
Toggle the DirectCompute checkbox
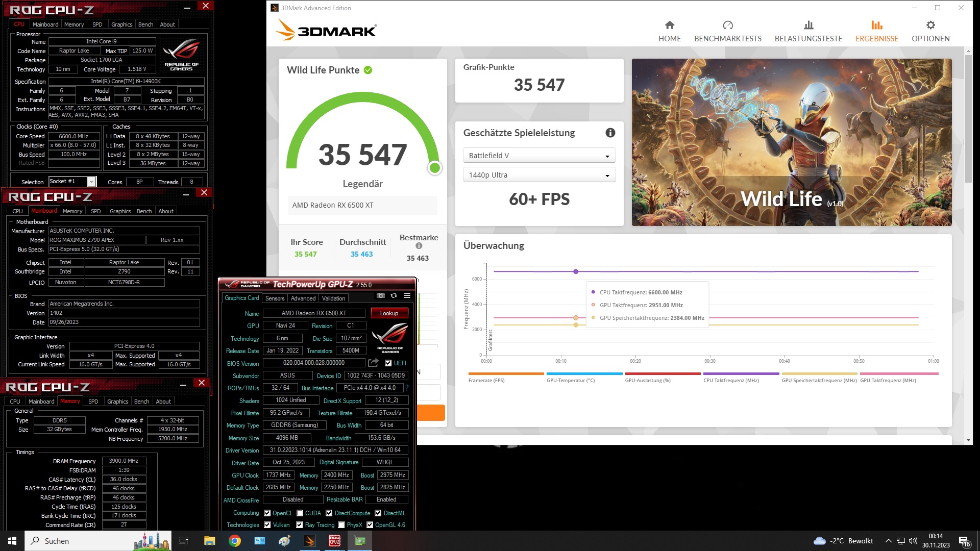[329, 513]
